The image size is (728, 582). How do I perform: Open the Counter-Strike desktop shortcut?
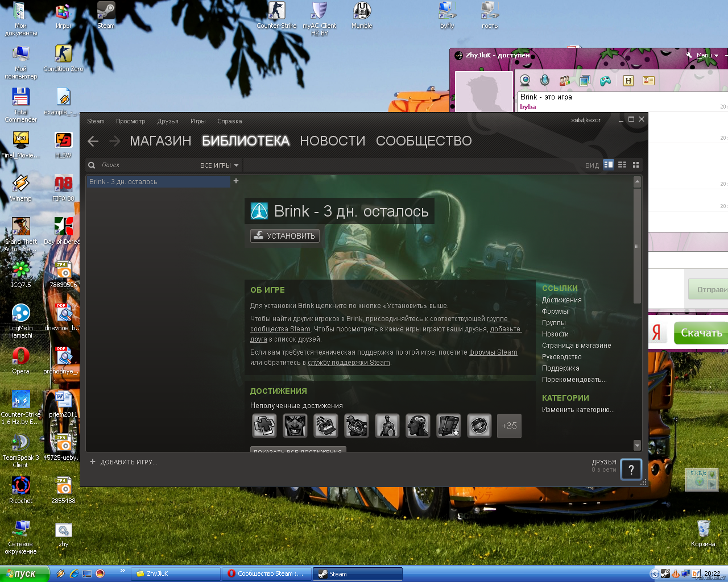coord(276,15)
